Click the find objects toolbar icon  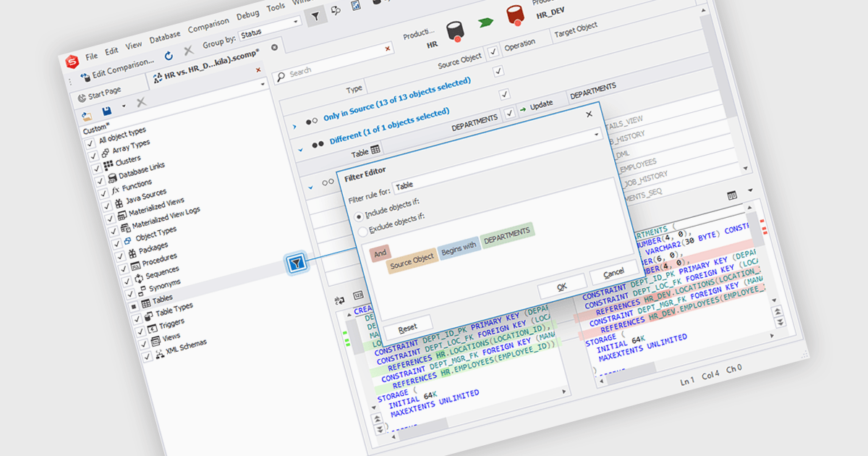[x=336, y=10]
